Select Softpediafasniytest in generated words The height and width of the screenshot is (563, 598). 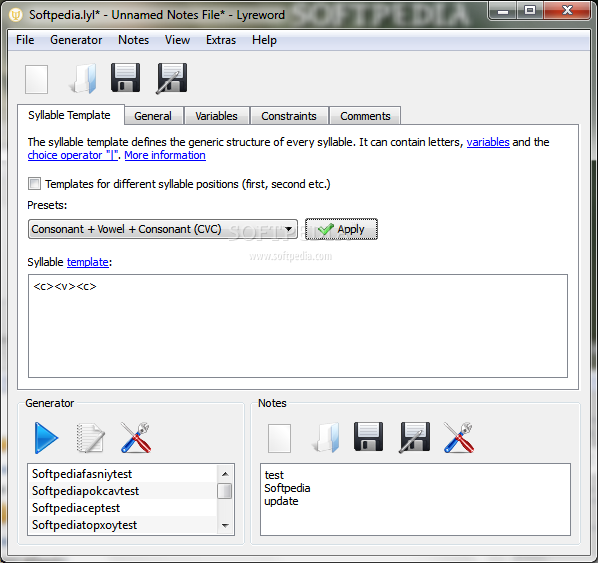click(x=122, y=474)
